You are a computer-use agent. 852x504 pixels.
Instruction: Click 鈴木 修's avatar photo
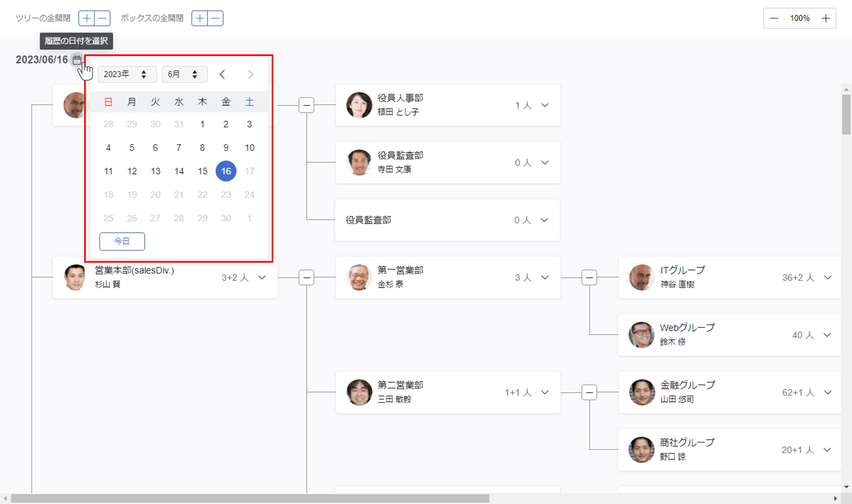(x=641, y=335)
